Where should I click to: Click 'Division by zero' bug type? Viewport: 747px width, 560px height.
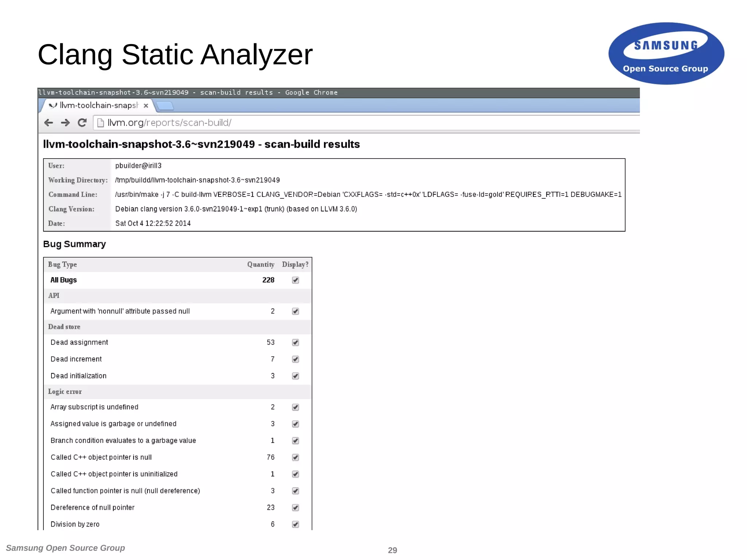point(75,524)
